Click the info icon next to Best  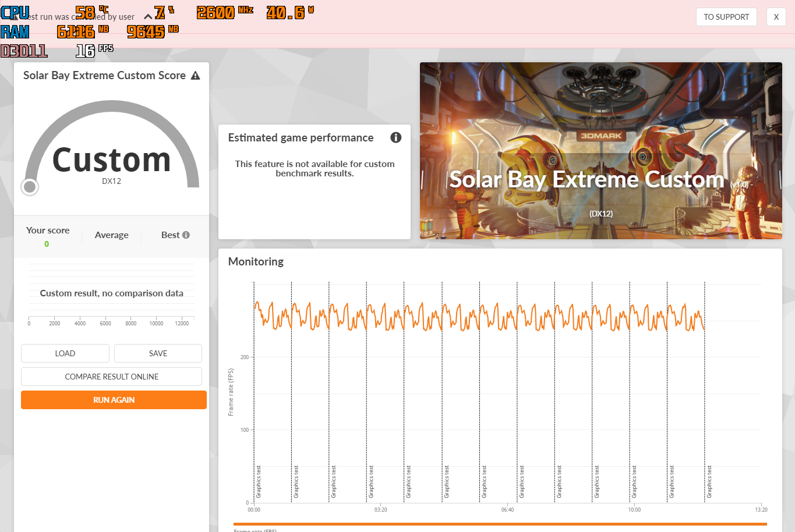pos(186,235)
